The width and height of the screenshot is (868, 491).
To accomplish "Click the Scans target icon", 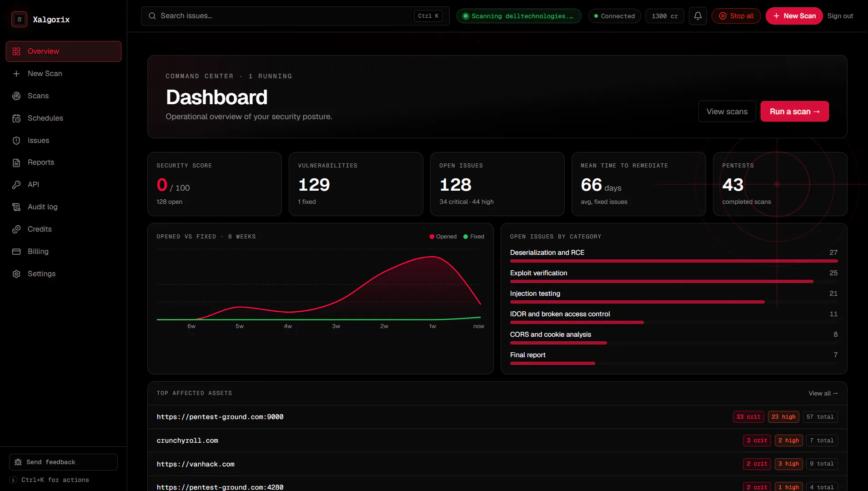I will coord(16,96).
